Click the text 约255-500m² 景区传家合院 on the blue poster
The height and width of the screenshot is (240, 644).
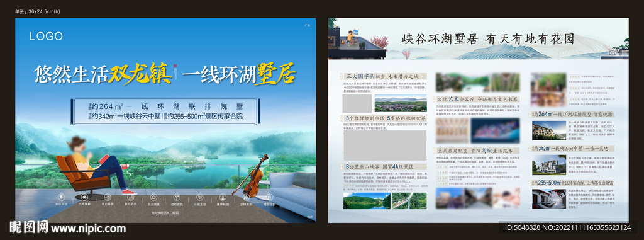coord(203,117)
